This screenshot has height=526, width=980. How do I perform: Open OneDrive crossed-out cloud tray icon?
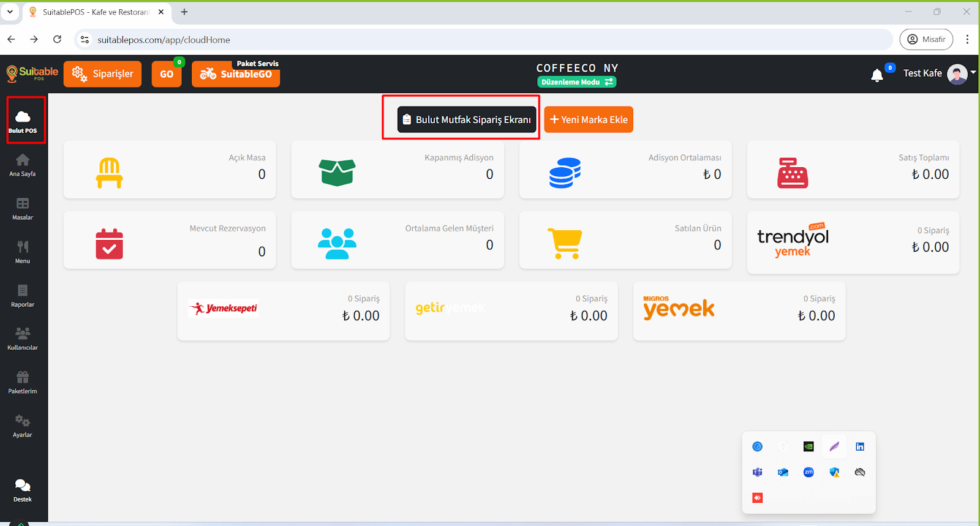[860, 472]
